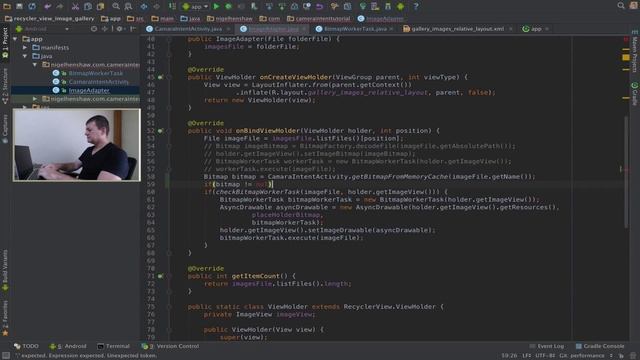Screen dimensions: 640x360
Task: Click the webcam video thumbnail overlay
Action: point(76,145)
